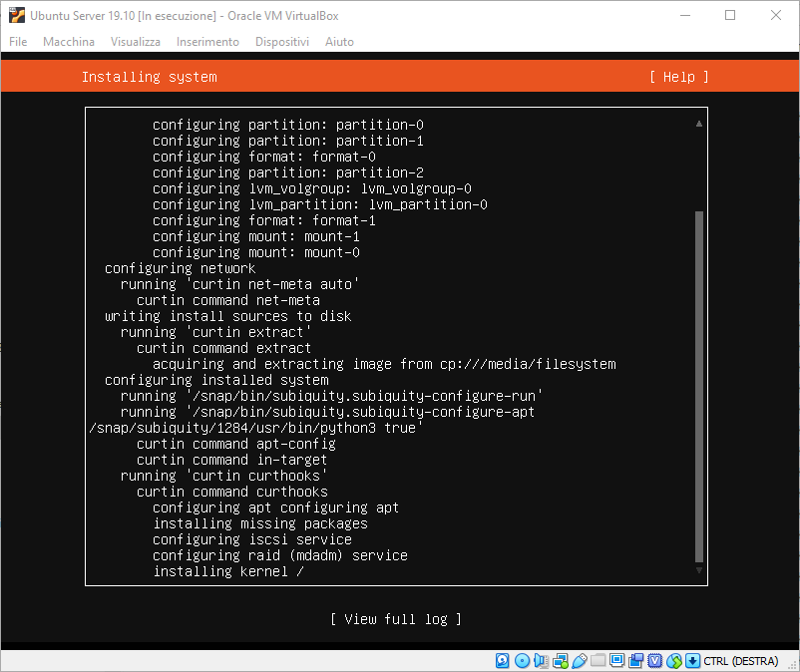Click 'configuring installed system' log line
The height and width of the screenshot is (672, 800).
click(216, 380)
